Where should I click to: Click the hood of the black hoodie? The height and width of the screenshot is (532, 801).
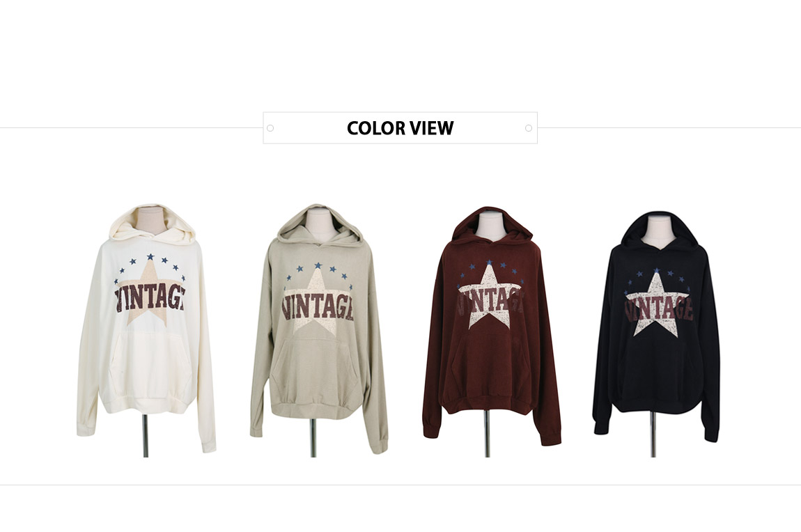click(658, 230)
